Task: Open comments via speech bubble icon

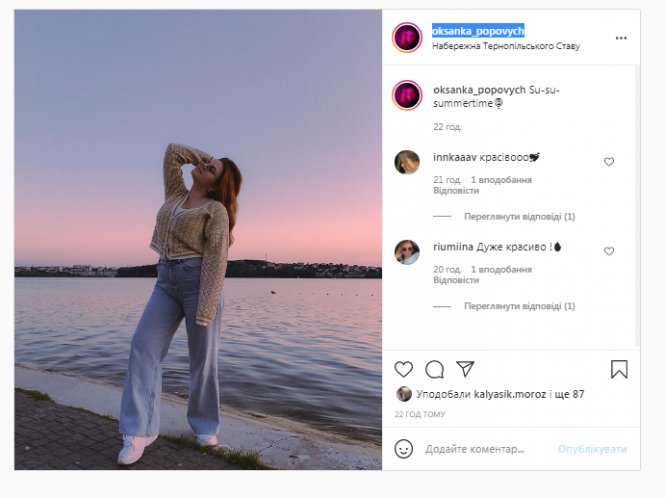Action: click(435, 369)
